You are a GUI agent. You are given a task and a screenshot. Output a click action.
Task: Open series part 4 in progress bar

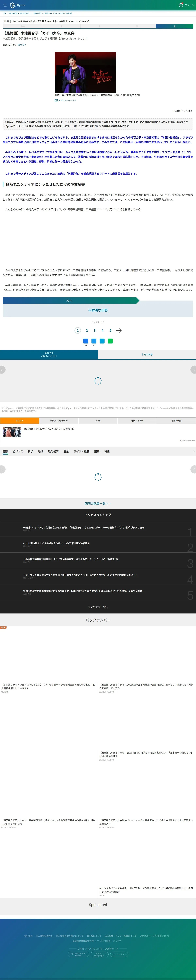pos(99,27)
